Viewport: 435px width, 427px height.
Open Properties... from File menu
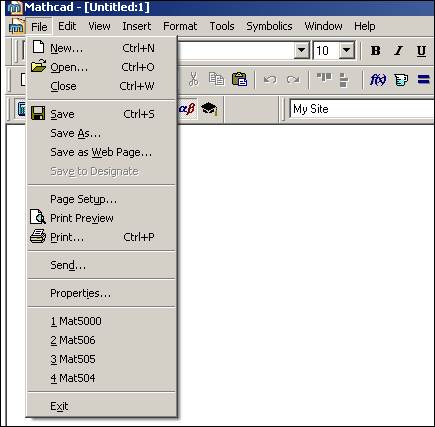click(x=101, y=293)
